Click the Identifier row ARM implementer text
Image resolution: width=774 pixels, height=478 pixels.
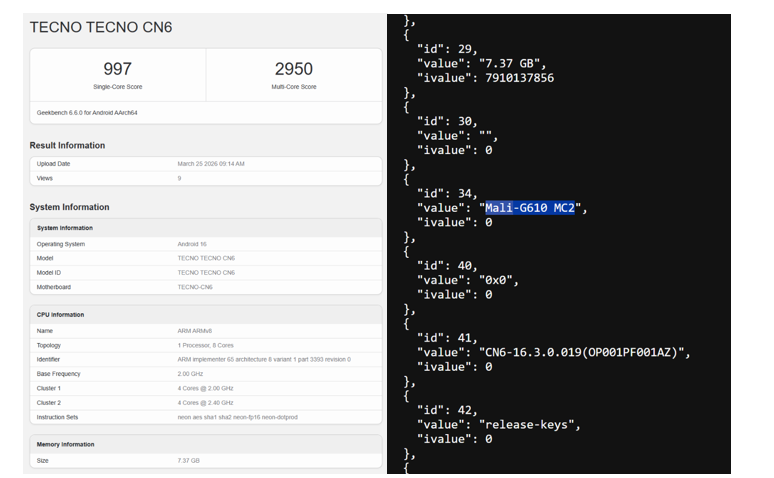263,359
